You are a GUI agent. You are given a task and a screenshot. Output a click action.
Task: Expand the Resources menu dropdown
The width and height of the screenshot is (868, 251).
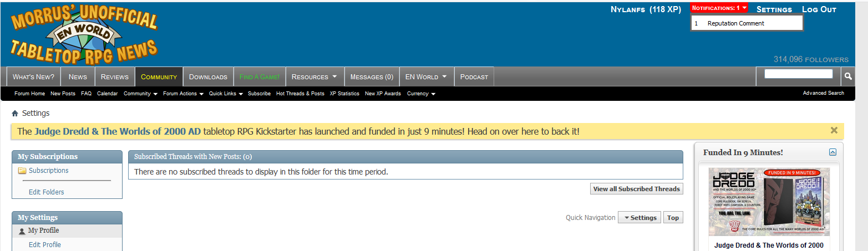point(313,77)
